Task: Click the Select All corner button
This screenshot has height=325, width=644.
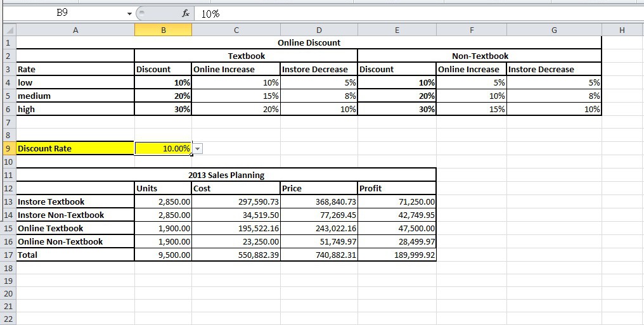Action: pos(8,29)
